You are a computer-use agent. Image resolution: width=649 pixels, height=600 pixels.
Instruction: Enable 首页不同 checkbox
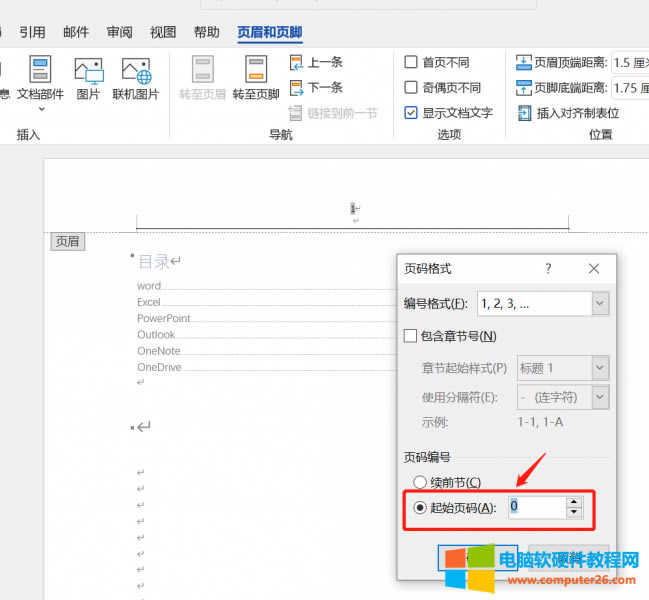pos(411,62)
